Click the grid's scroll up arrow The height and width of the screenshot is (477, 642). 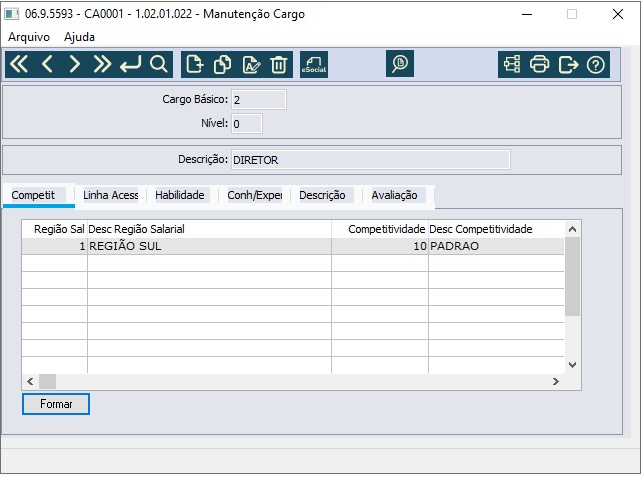coord(572,229)
